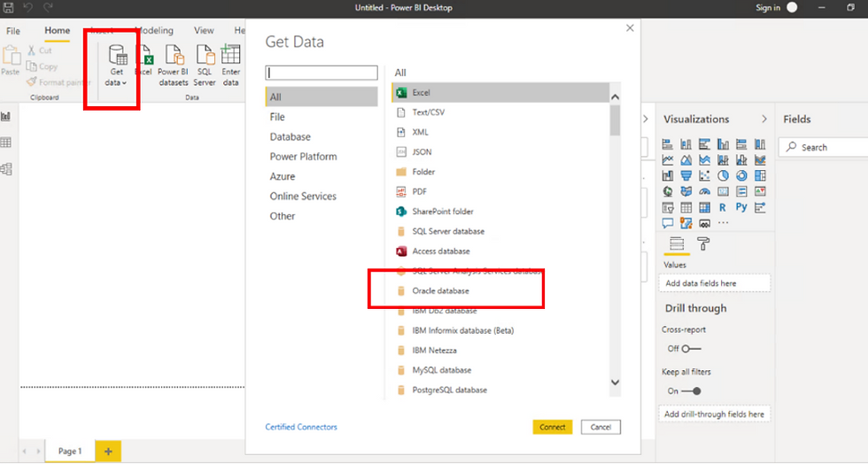Select the View ribbon tab

point(204,30)
